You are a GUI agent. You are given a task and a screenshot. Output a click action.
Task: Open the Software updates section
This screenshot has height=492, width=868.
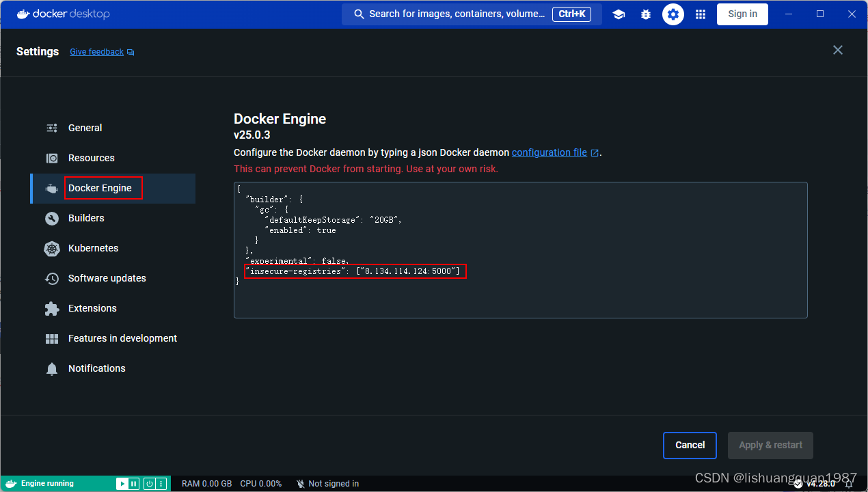pyautogui.click(x=113, y=278)
